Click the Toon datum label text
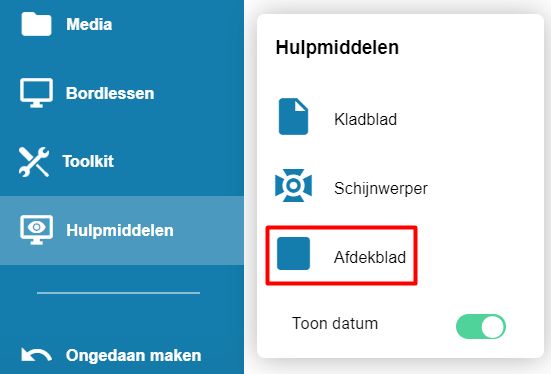The width and height of the screenshot is (551, 374). click(335, 323)
